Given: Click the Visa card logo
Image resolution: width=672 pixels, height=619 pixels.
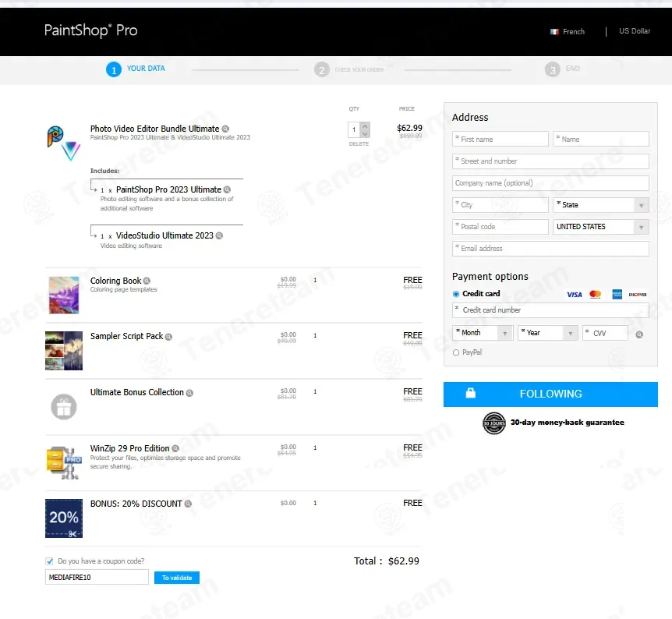Looking at the screenshot, I should point(575,295).
